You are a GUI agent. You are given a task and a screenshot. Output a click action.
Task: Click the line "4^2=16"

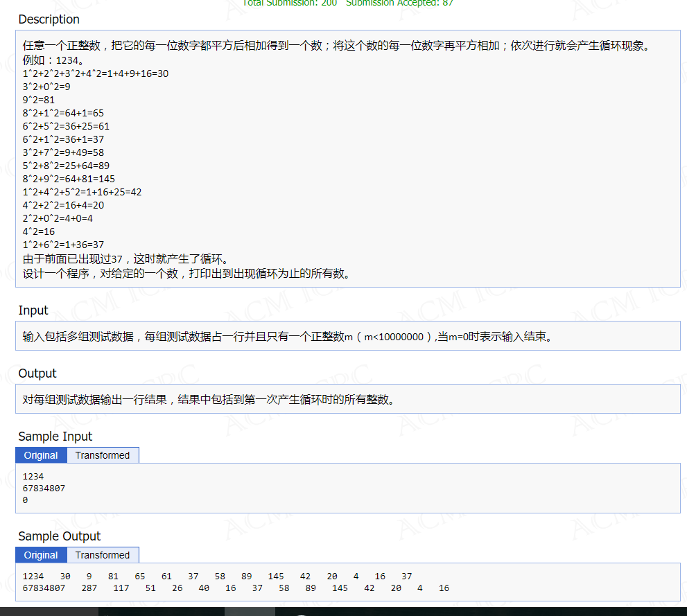pyautogui.click(x=39, y=231)
